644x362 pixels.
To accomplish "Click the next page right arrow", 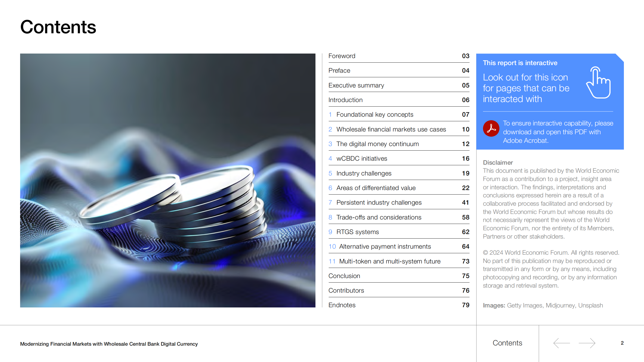I will (587, 343).
